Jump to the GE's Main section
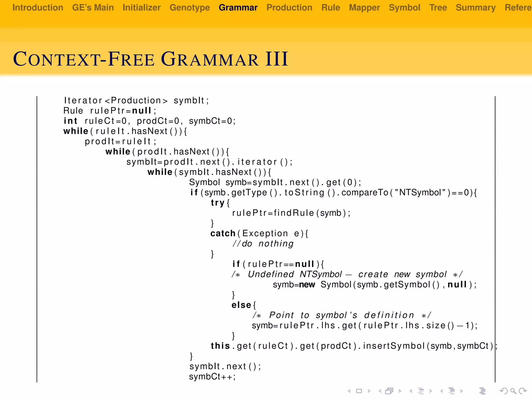The height and width of the screenshot is (399, 532). point(93,8)
